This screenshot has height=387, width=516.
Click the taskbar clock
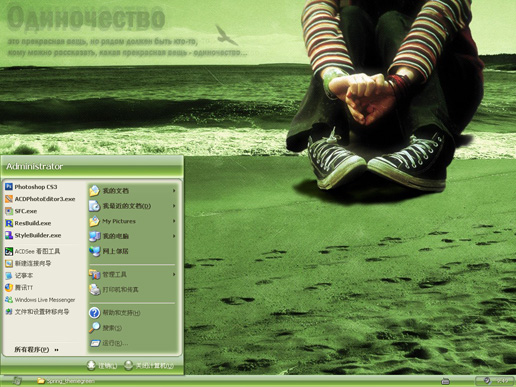tap(502, 381)
